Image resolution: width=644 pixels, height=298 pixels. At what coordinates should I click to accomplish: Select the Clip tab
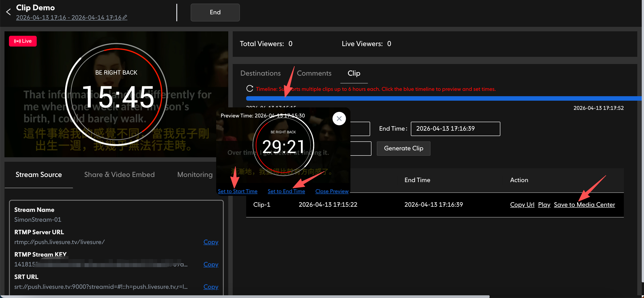(x=354, y=73)
